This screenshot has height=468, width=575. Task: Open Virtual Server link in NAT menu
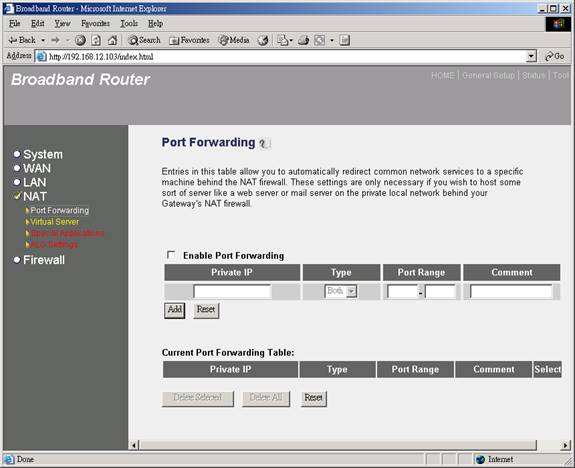click(x=54, y=222)
